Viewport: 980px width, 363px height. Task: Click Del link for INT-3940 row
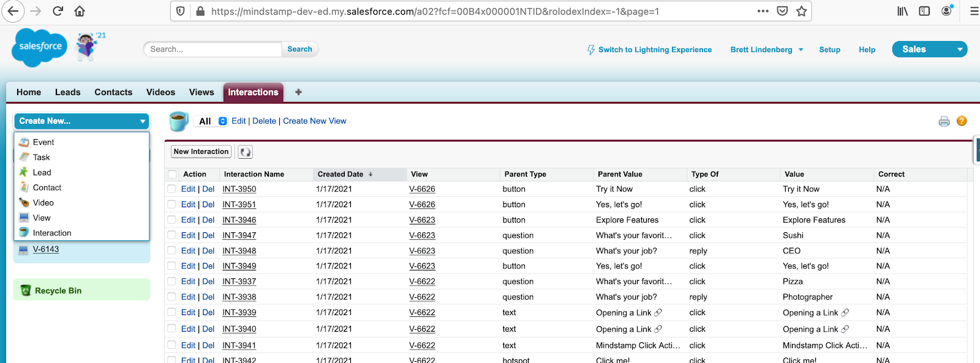(x=208, y=329)
